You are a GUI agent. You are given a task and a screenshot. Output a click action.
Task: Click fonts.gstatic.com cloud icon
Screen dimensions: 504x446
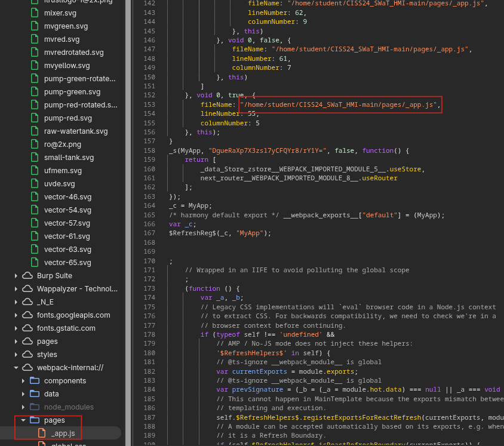(27, 328)
